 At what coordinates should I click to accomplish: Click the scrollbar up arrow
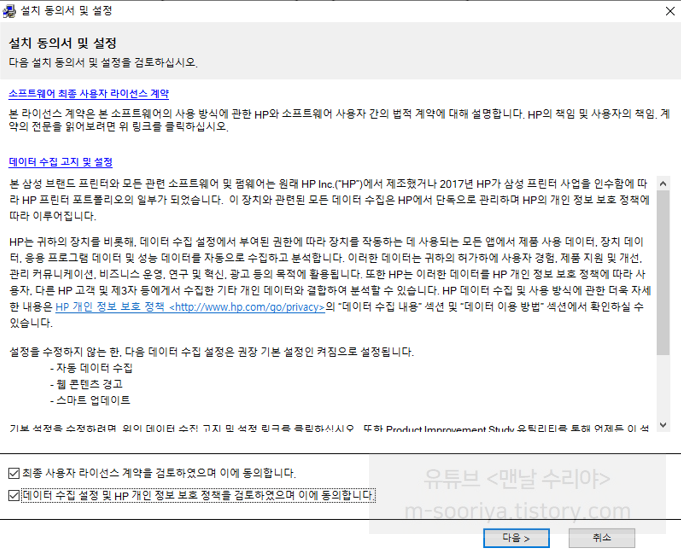pyautogui.click(x=663, y=184)
